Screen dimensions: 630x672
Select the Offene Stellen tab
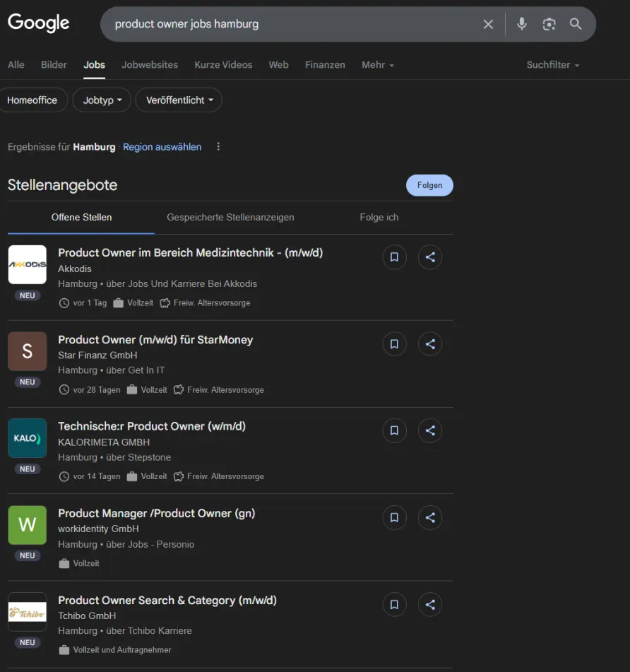[81, 217]
